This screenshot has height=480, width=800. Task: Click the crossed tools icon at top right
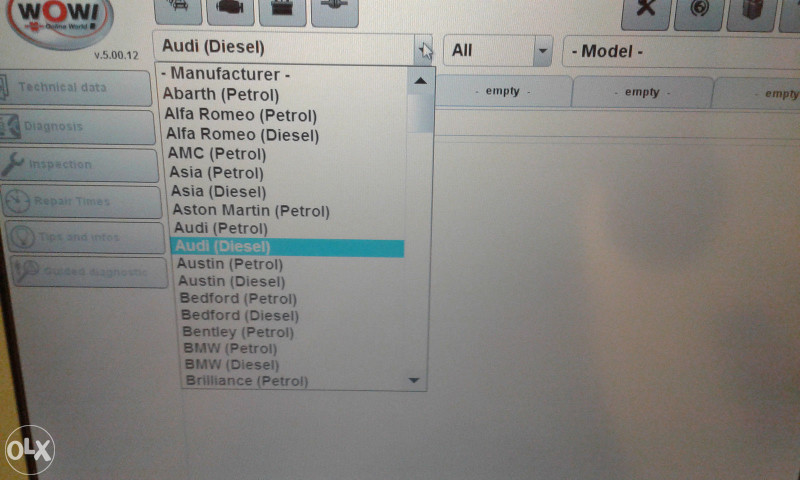pos(645,13)
